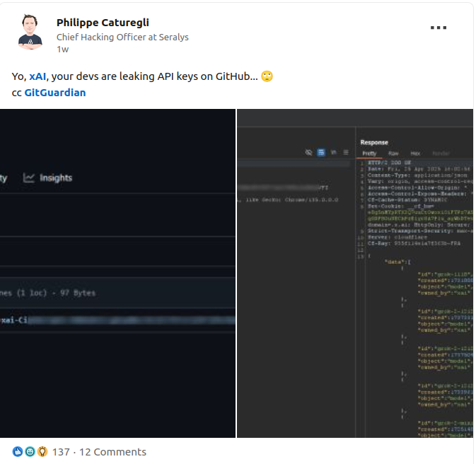Screen dimensions: 476x464
Task: Follow the GitGuardian mention link
Action: click(x=55, y=93)
